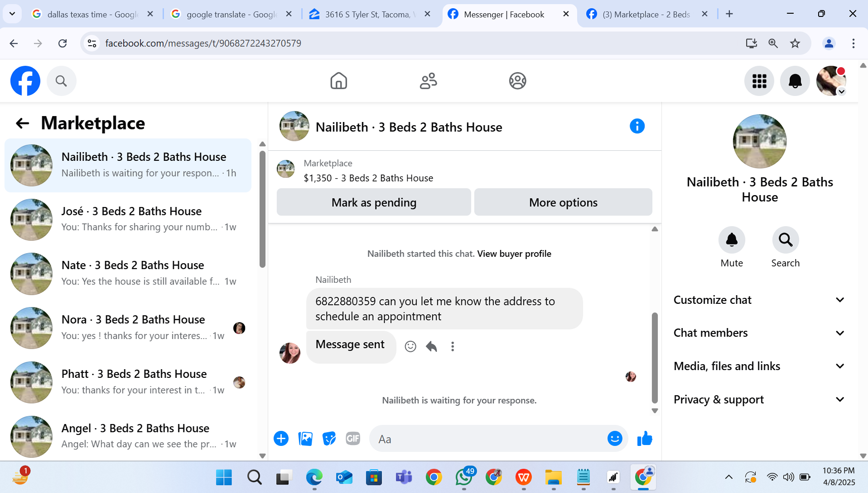The height and width of the screenshot is (493, 868).
Task: Open Nora's conversation in Marketplace list
Action: 128,328
